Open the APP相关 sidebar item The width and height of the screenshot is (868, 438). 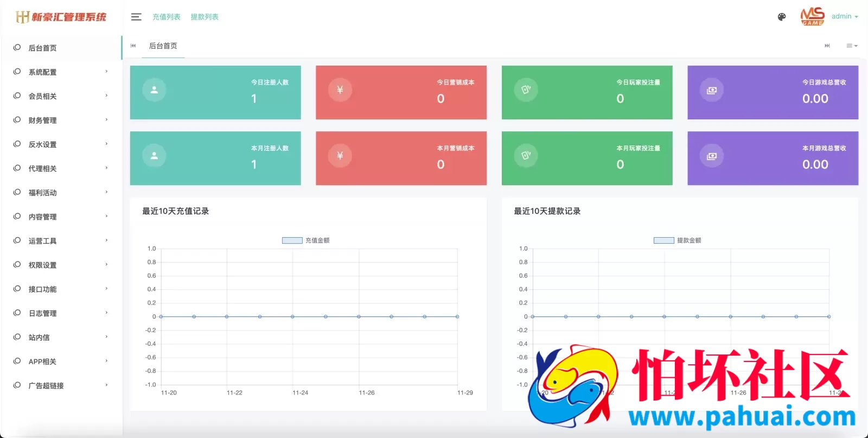[x=61, y=361]
